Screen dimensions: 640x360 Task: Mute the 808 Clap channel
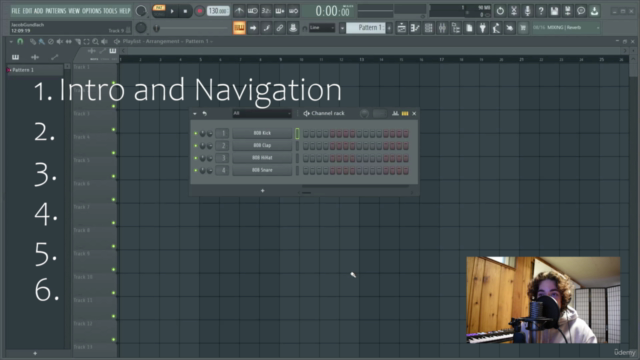[196, 145]
